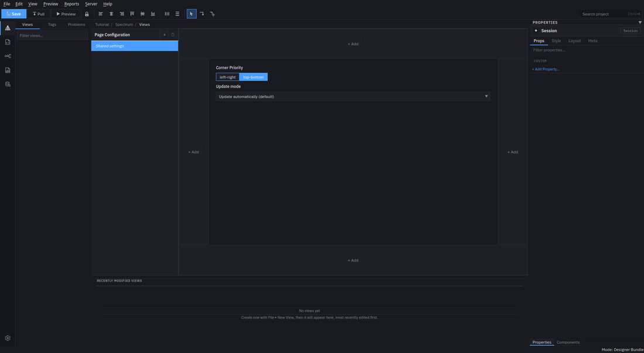Click the lock icon in the toolbar
Image resolution: width=644 pixels, height=353 pixels.
pos(87,14)
